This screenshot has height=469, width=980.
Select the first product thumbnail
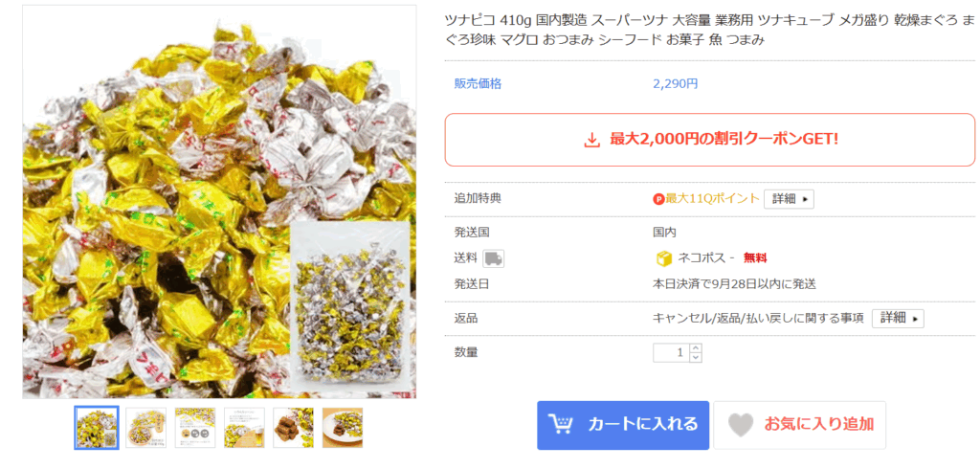pos(97,428)
